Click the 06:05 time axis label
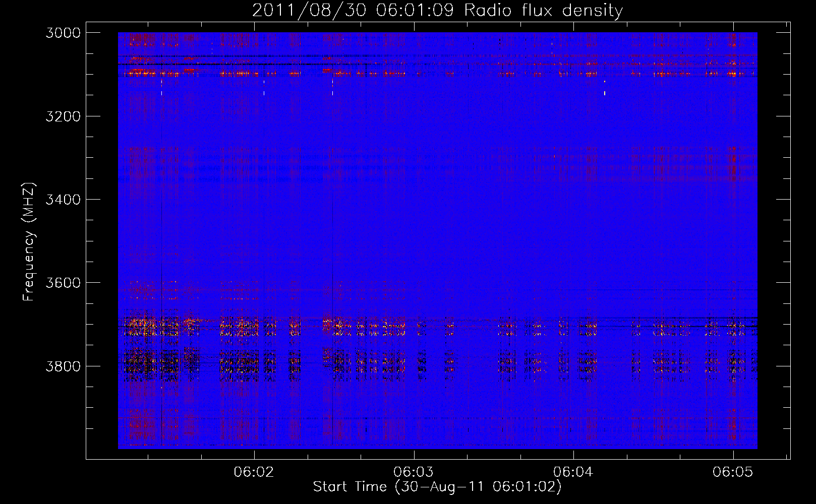The width and height of the screenshot is (816, 504). pyautogui.click(x=733, y=472)
